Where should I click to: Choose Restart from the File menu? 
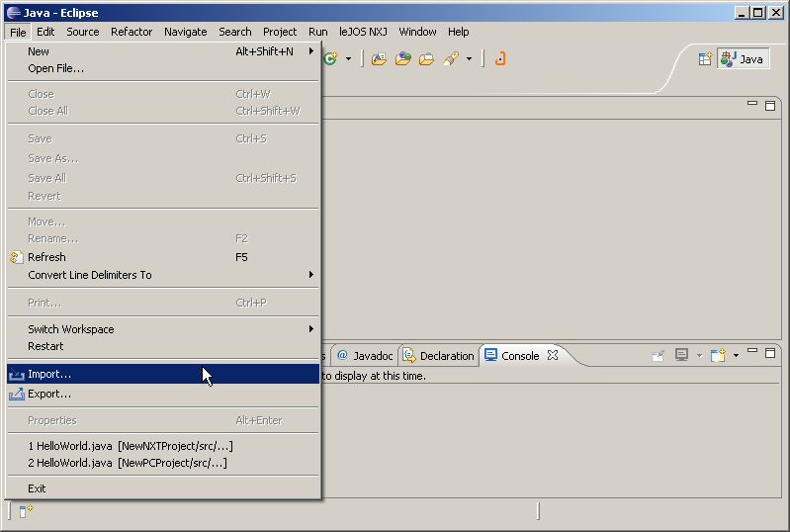pos(163,347)
